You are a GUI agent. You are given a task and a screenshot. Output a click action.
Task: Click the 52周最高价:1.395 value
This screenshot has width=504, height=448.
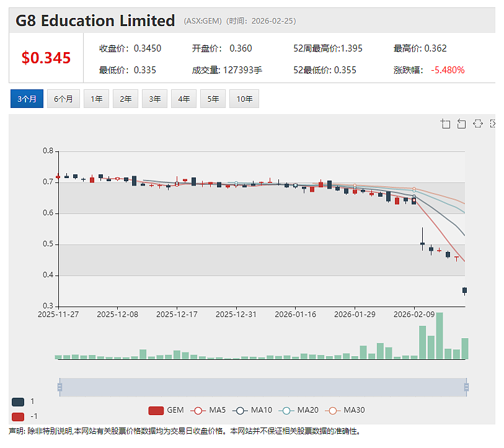[x=328, y=48]
